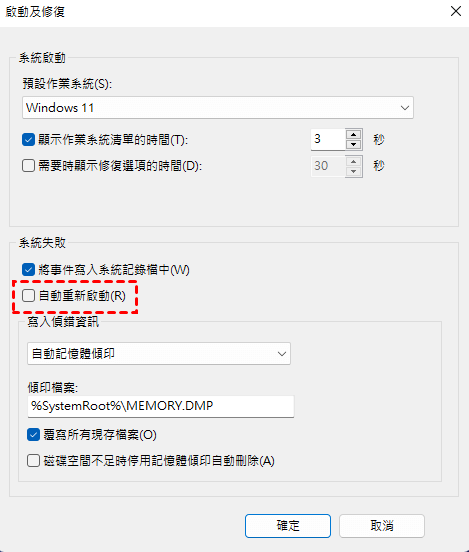Image resolution: width=469 pixels, height=552 pixels.
Task: Click the OS list time value field showing 3
Action: click(328, 139)
